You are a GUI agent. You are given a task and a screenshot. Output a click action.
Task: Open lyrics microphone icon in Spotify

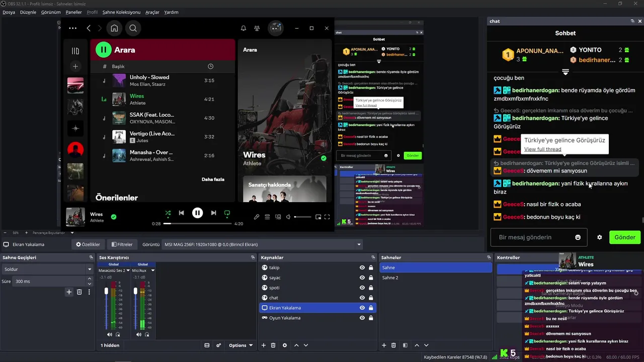257,217
